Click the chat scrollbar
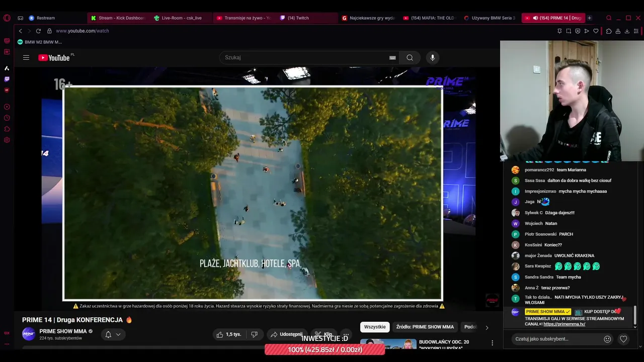 click(635, 315)
